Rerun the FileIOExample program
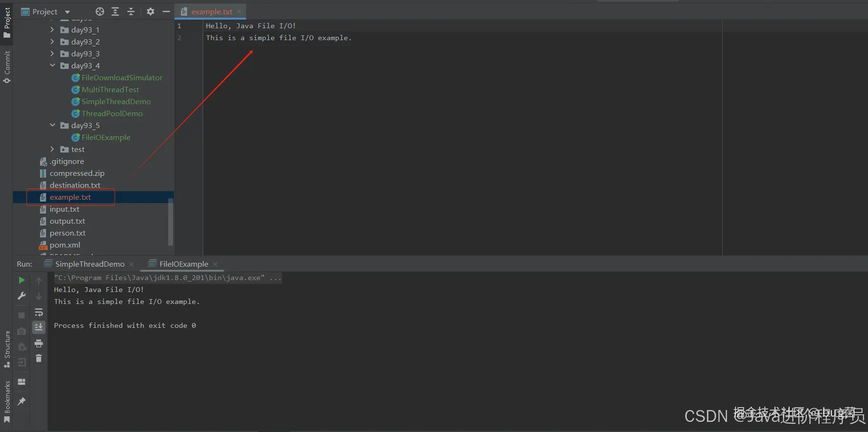 tap(21, 281)
